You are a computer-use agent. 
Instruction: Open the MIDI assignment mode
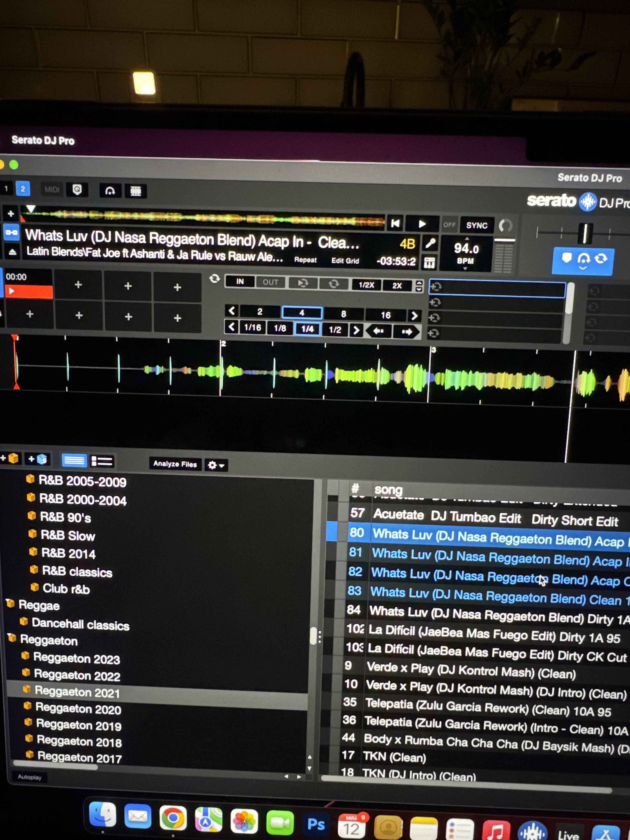[52, 190]
